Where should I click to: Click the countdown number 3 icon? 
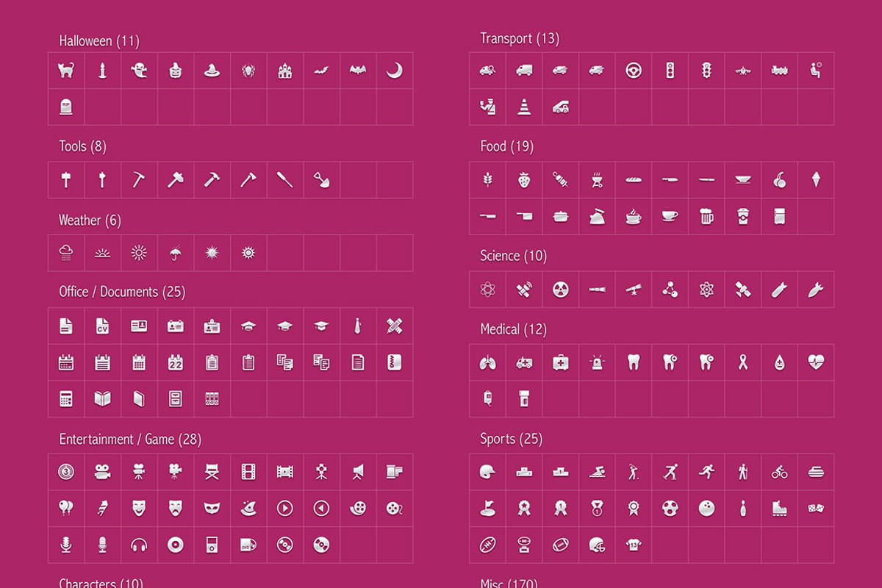66,471
